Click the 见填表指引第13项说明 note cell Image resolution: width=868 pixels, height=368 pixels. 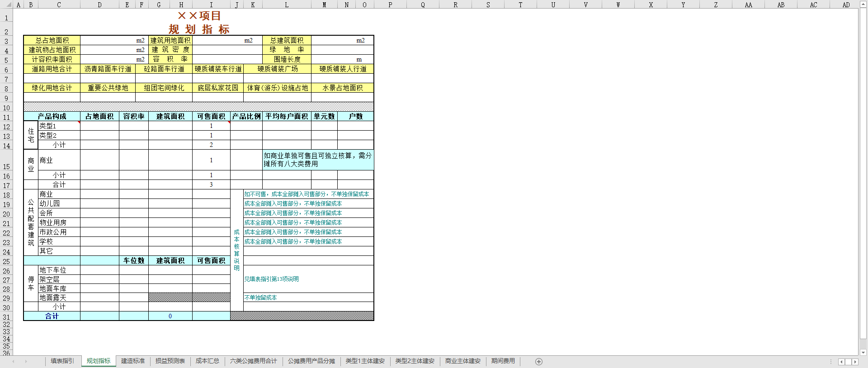click(308, 279)
